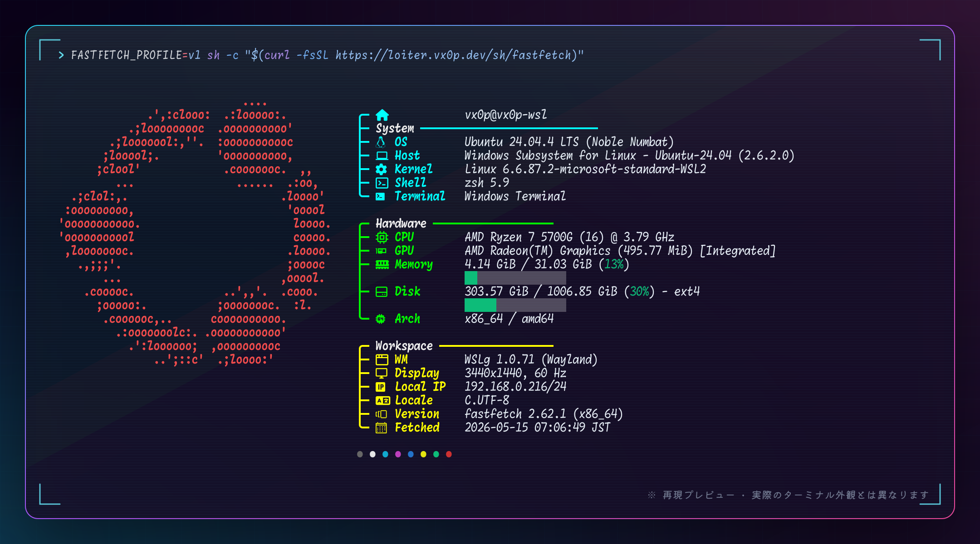This screenshot has width=980, height=544.
Task: Click the System section heading
Action: pyautogui.click(x=395, y=128)
